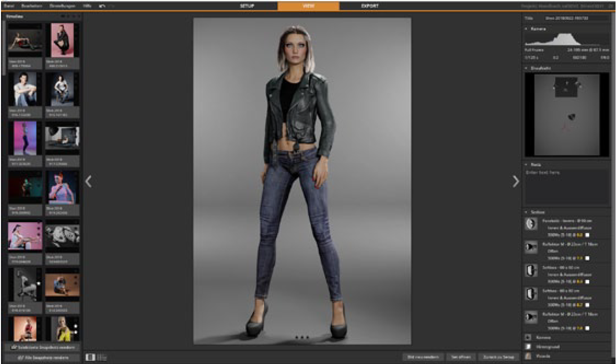Collapse the Notiz section

[526, 164]
